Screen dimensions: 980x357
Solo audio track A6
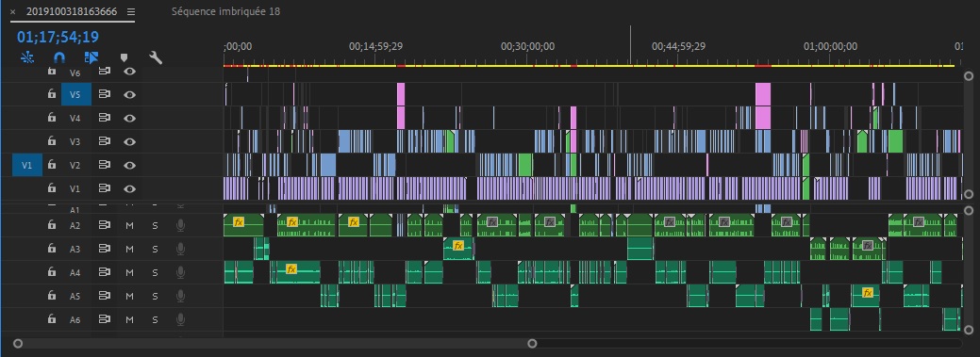[x=155, y=319]
